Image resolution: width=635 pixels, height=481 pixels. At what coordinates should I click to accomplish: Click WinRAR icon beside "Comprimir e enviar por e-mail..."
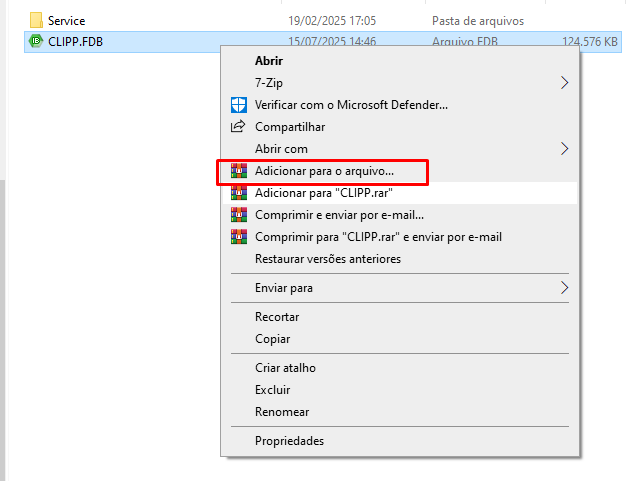pyautogui.click(x=238, y=215)
